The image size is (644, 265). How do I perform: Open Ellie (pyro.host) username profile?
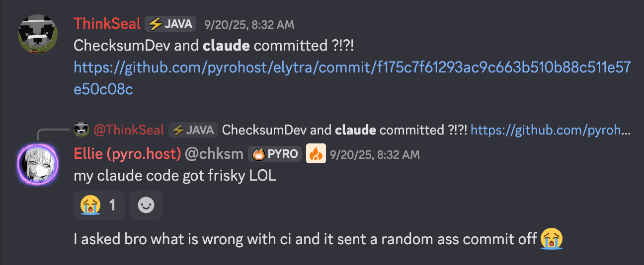127,154
